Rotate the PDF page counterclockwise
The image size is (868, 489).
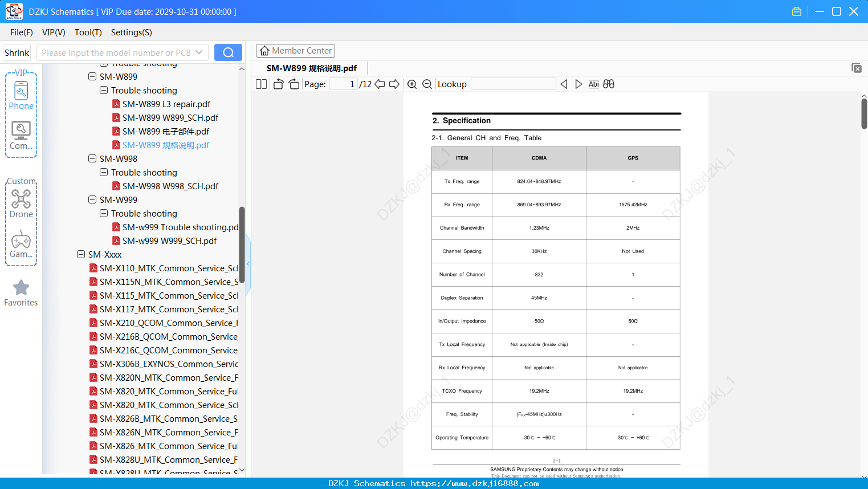coord(278,84)
